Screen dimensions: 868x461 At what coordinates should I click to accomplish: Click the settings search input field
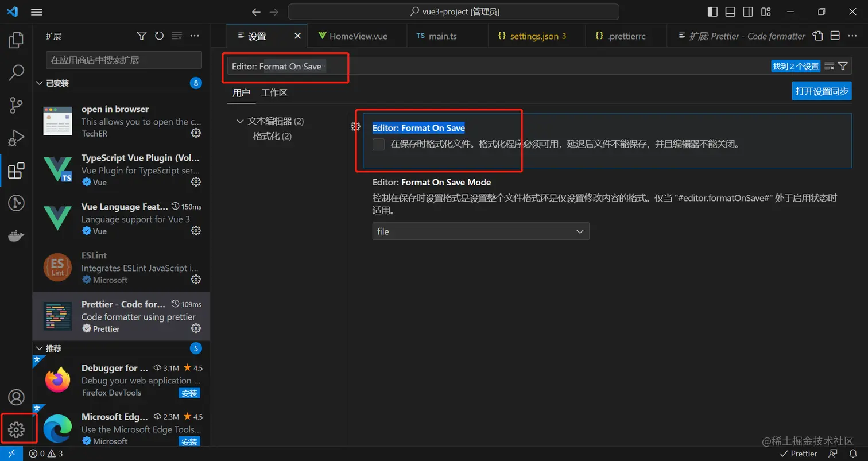(499, 66)
